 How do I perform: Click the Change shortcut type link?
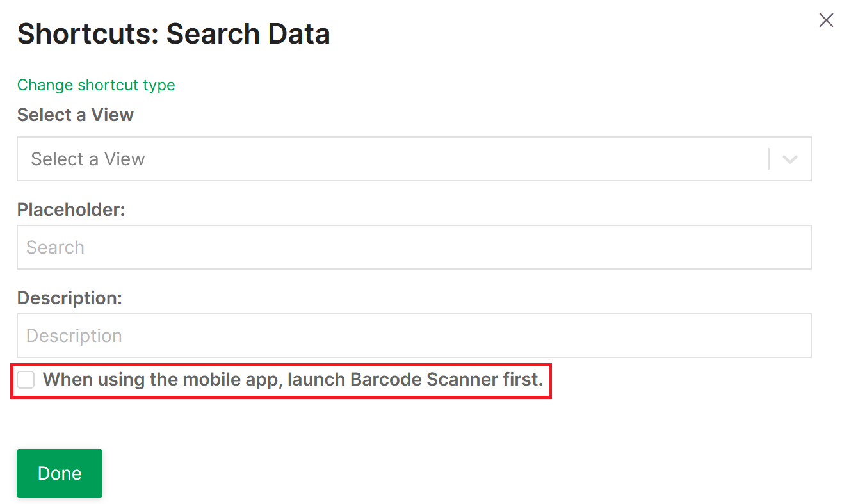pos(96,85)
